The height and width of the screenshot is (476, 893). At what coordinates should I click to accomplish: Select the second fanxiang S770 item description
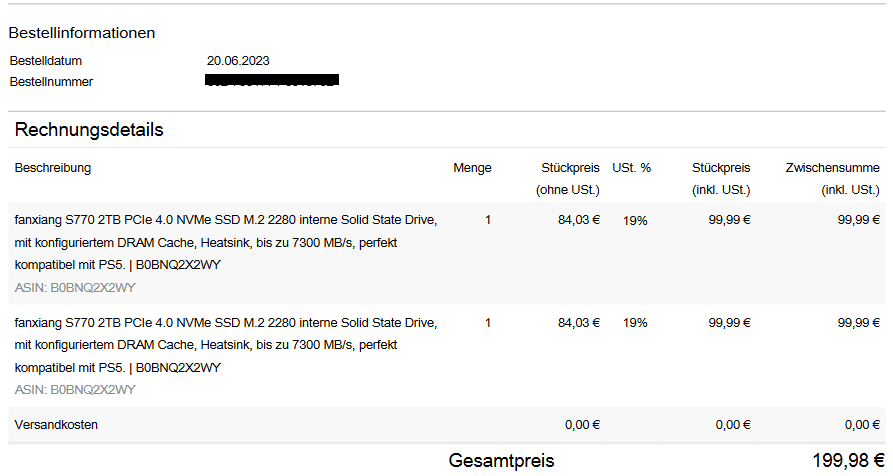click(x=226, y=345)
